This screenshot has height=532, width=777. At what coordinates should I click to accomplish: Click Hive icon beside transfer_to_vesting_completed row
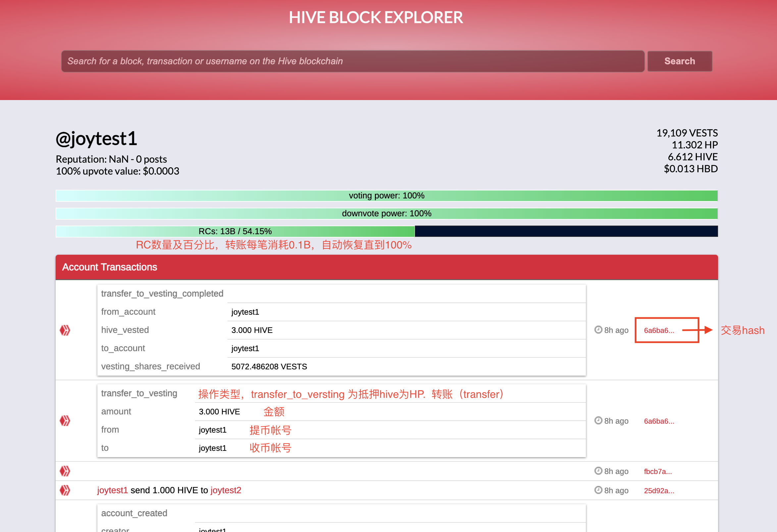coord(65,330)
